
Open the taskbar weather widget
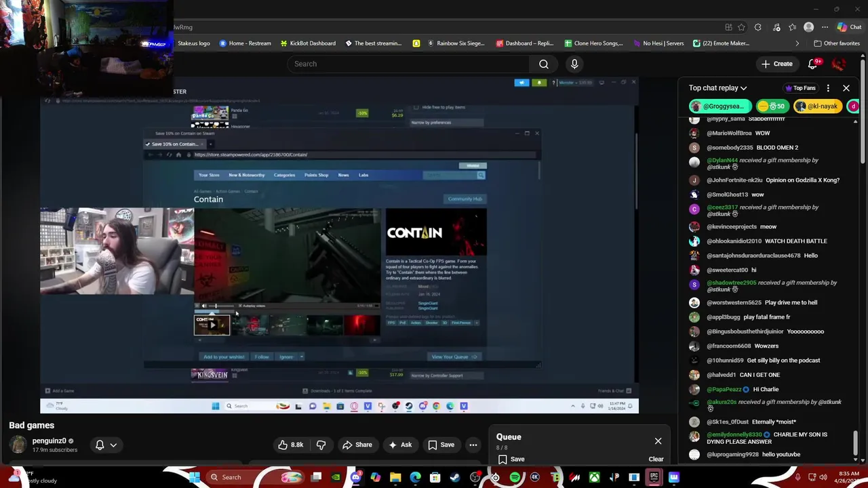(x=34, y=477)
